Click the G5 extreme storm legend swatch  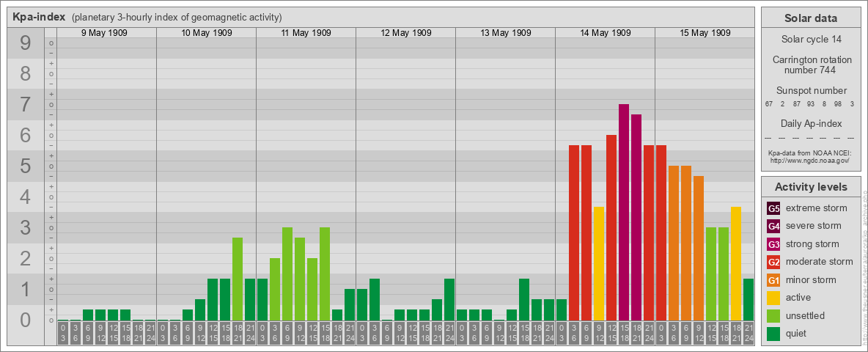coord(773,208)
